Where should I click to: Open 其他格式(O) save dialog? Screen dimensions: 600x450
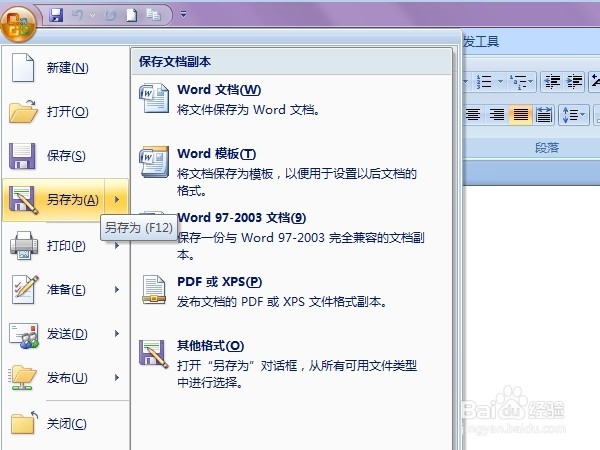tap(292, 364)
